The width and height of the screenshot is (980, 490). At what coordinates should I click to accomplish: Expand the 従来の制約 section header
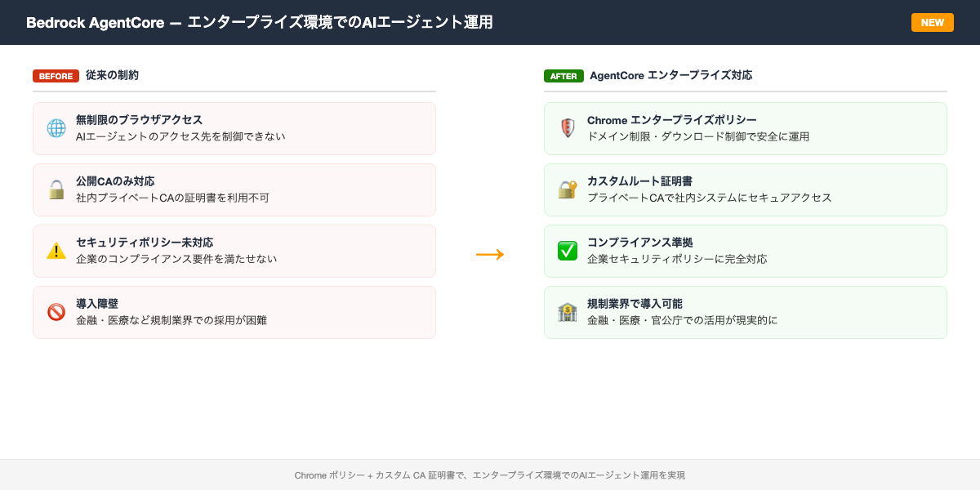(114, 75)
